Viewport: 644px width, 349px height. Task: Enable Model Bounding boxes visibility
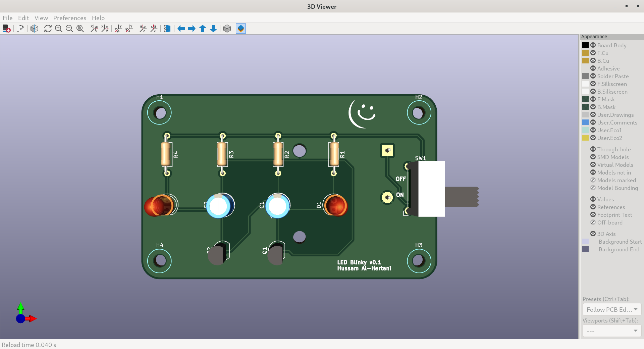click(593, 188)
